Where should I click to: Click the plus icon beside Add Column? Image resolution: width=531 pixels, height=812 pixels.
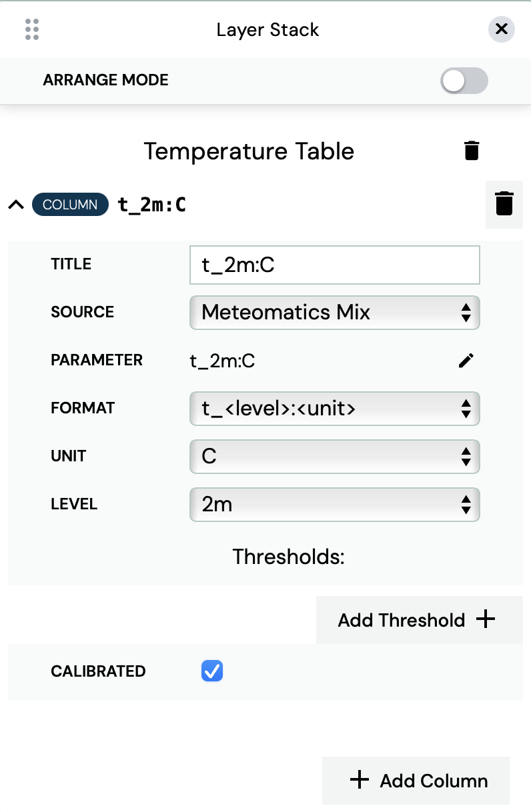[x=360, y=780]
